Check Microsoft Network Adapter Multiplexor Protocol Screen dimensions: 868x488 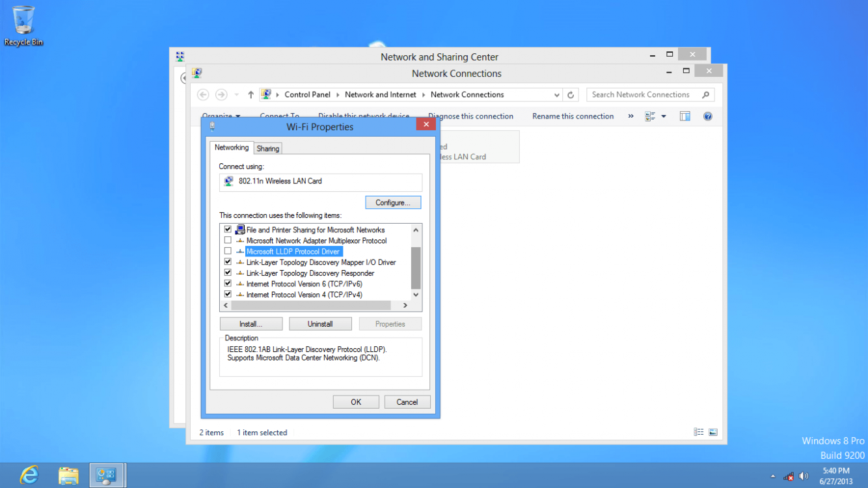228,241
